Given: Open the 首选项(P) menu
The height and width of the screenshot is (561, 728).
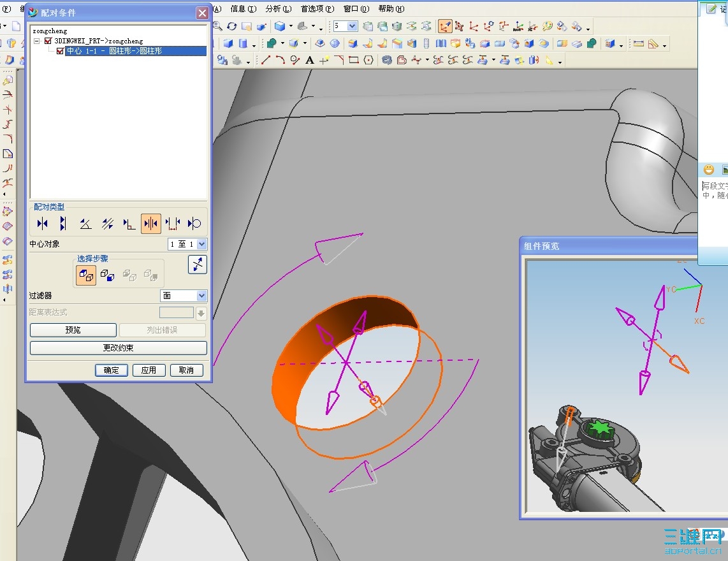Looking at the screenshot, I should coord(317,9).
